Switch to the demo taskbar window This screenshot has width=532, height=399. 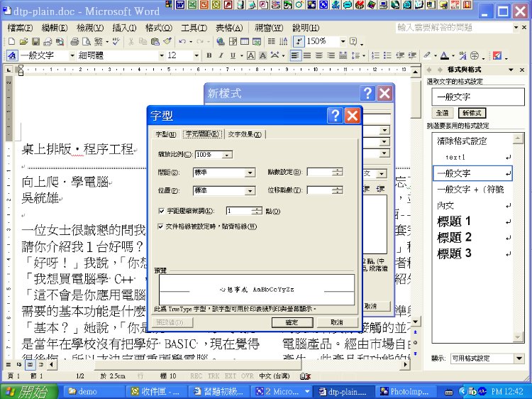(93, 391)
